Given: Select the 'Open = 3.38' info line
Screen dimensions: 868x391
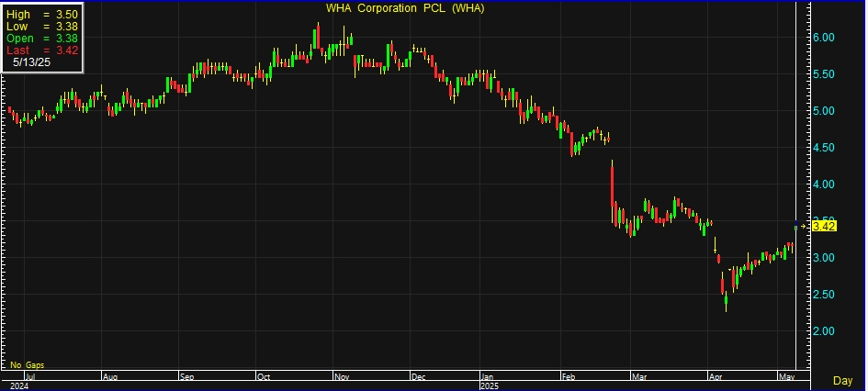Looking at the screenshot, I should tap(41, 39).
